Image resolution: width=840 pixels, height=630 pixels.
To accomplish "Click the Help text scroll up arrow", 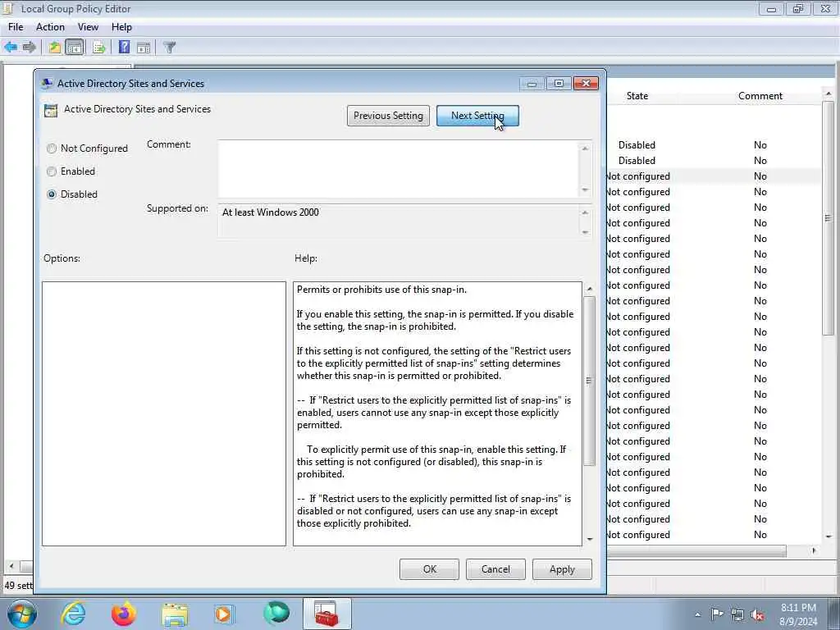I will coord(589,289).
